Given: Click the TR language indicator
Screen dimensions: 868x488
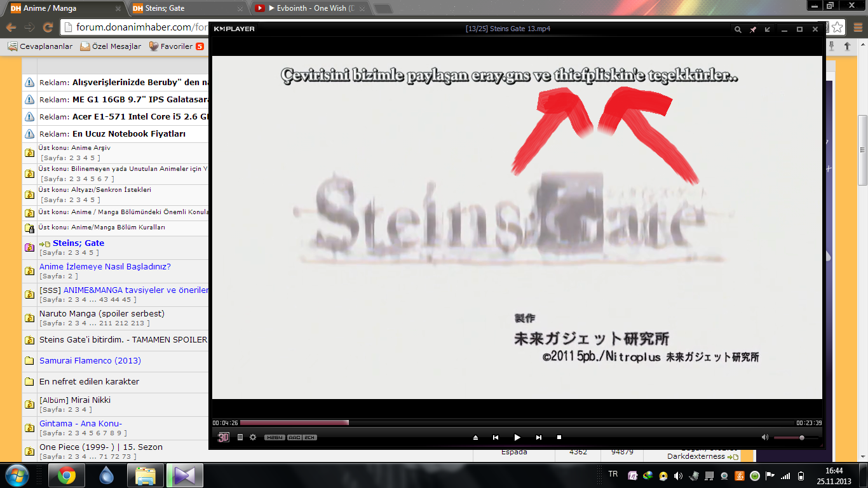Looking at the screenshot, I should pyautogui.click(x=613, y=474).
